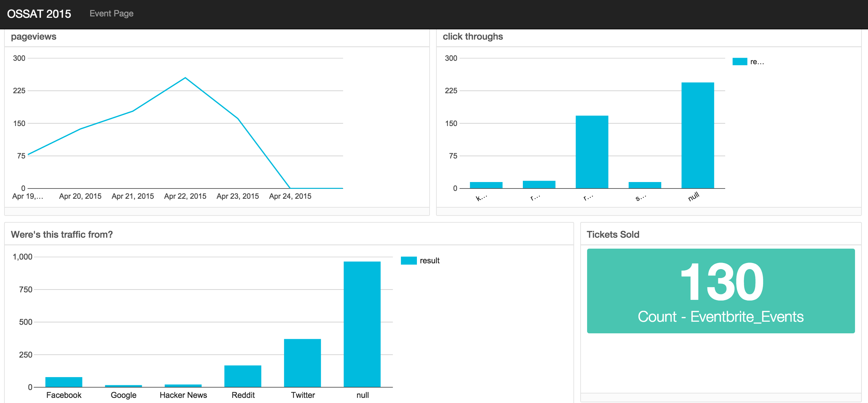Click the pageviews panel heading
The image size is (868, 403).
[33, 37]
